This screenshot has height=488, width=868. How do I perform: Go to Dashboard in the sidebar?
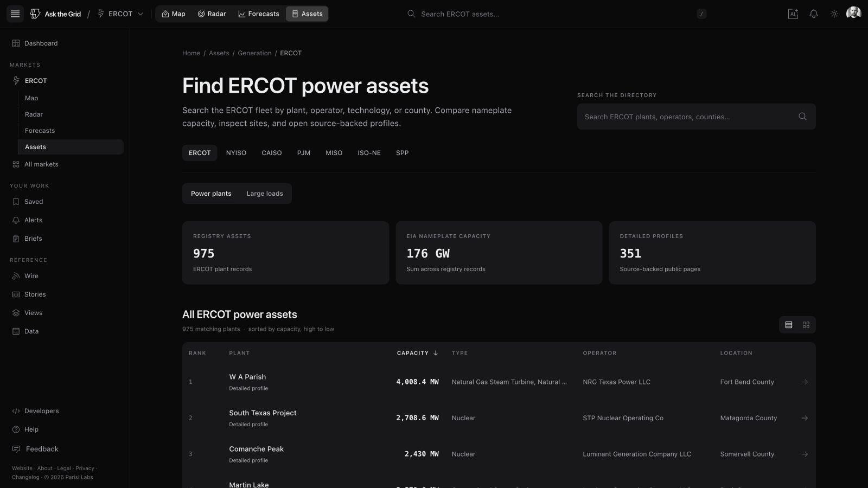coord(65,43)
